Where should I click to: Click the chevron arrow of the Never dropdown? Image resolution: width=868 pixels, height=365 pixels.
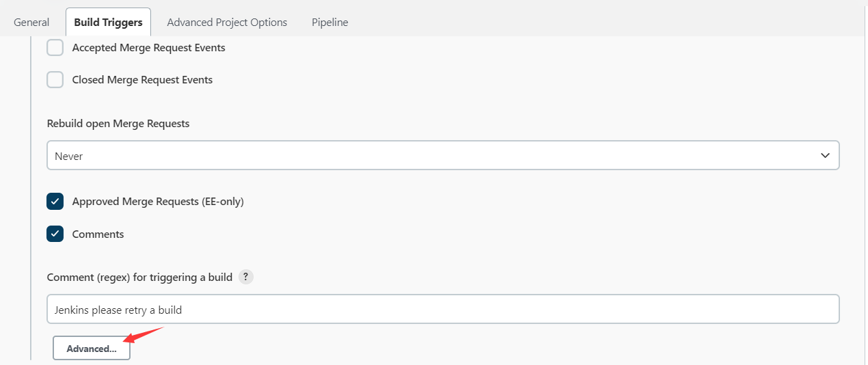point(824,156)
